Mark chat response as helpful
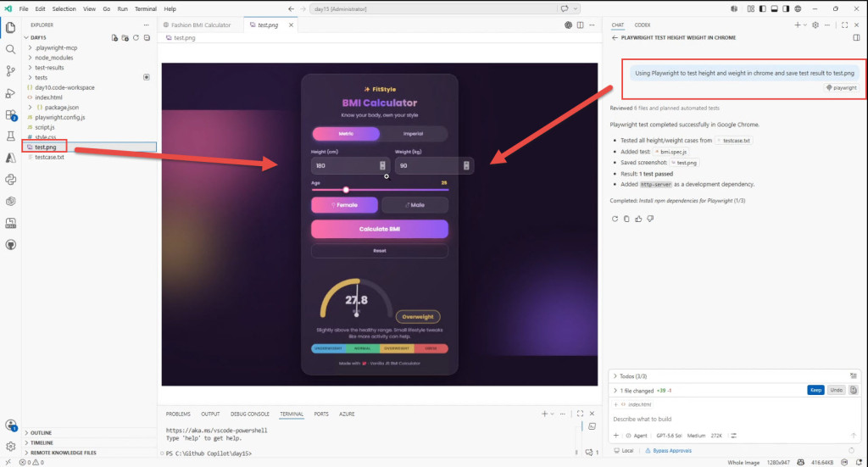Viewport: 868px width, 467px height. tap(638, 219)
